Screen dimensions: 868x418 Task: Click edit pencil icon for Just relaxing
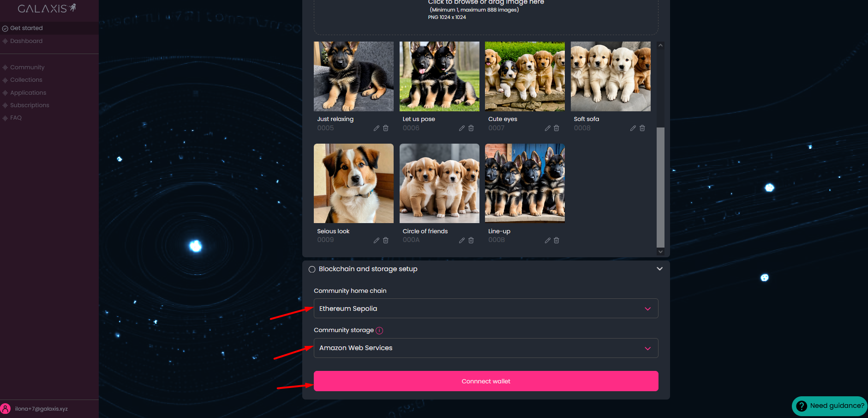pos(376,128)
